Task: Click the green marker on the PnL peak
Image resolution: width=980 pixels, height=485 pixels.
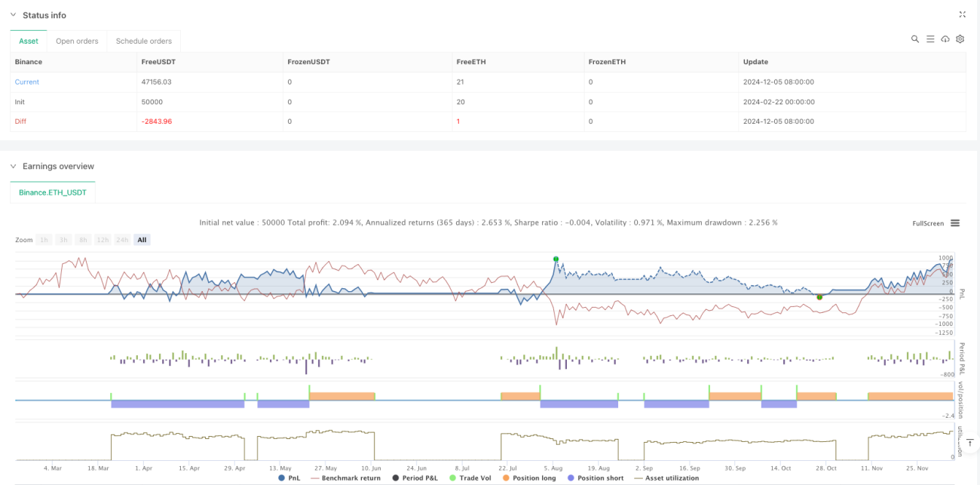Action: point(556,259)
